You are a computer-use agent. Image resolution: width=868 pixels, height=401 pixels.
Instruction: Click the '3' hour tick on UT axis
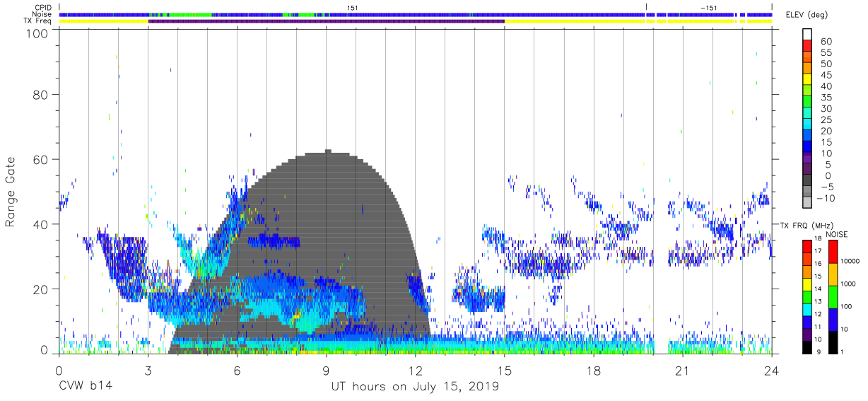point(148,371)
